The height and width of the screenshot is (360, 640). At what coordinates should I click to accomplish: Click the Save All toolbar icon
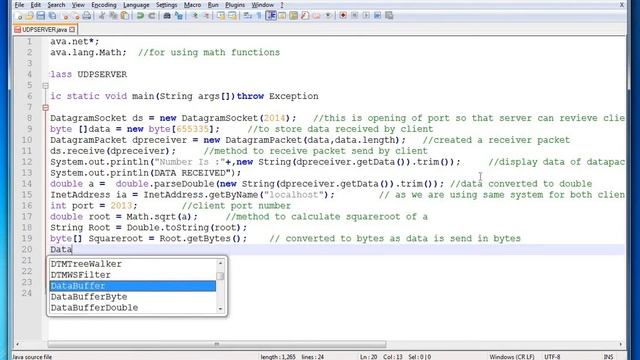[x=52, y=16]
